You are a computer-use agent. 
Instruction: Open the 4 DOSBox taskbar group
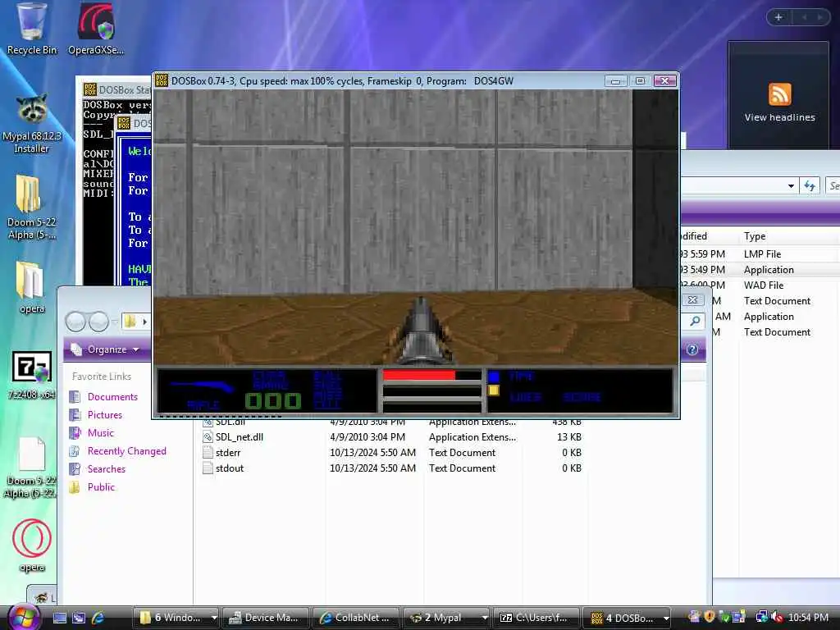(x=627, y=618)
